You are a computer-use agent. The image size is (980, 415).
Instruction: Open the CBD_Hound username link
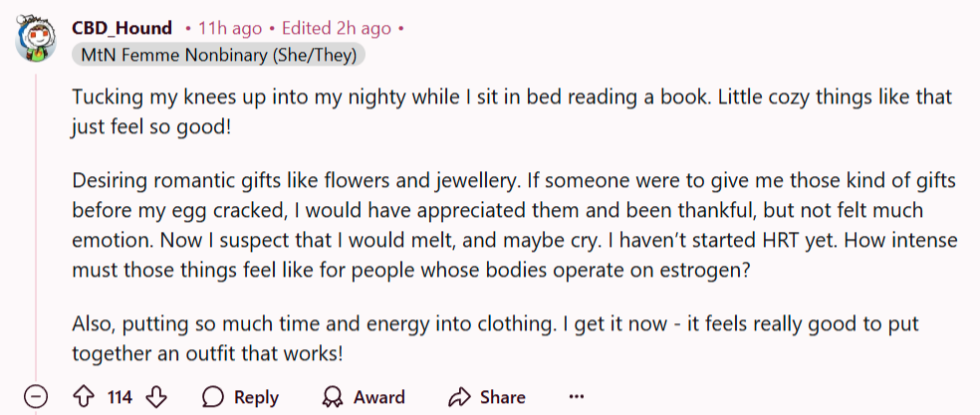click(x=122, y=28)
